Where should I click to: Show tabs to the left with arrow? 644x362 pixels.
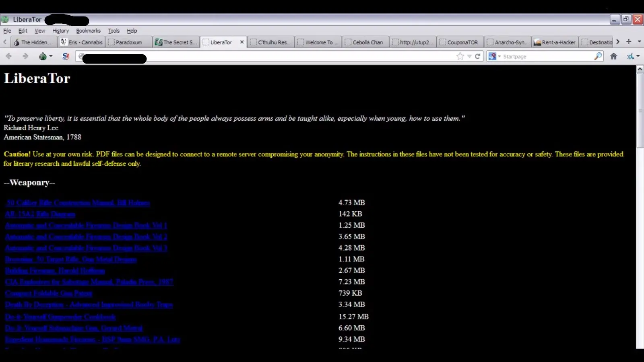coord(5,42)
